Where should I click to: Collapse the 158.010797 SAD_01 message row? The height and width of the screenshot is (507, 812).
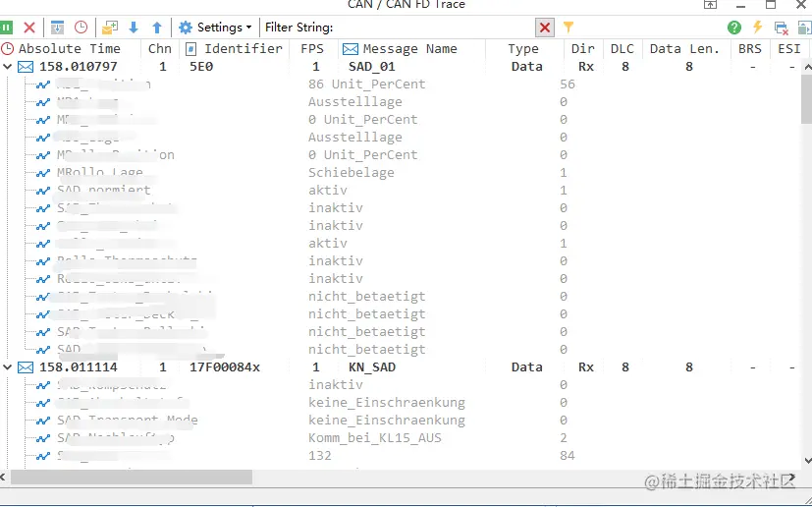click(x=7, y=67)
